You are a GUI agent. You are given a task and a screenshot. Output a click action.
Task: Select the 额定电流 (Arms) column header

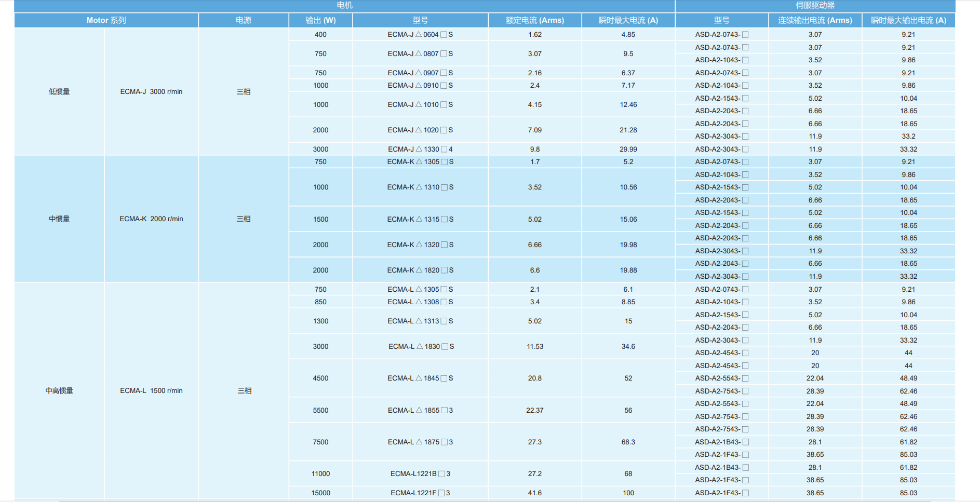(x=534, y=20)
